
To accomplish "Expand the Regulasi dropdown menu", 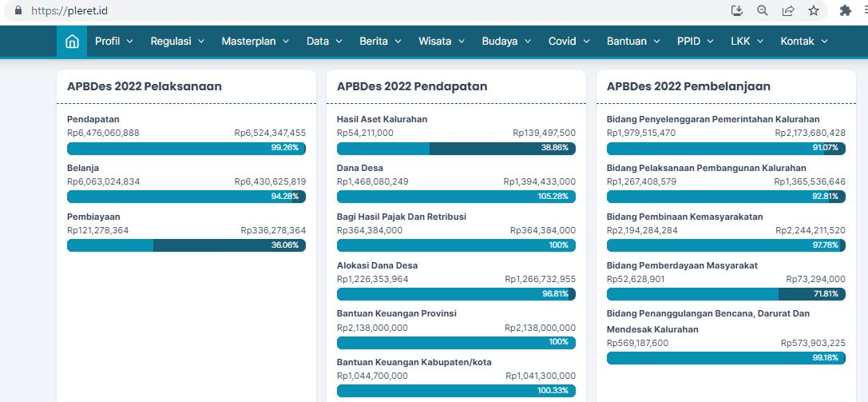I will (x=177, y=42).
